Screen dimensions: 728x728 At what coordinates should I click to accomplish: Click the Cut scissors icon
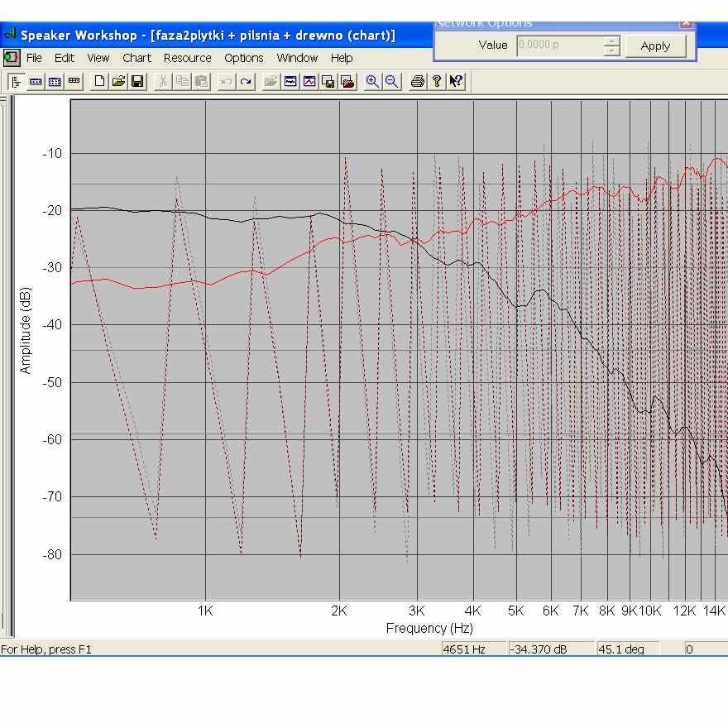click(163, 82)
